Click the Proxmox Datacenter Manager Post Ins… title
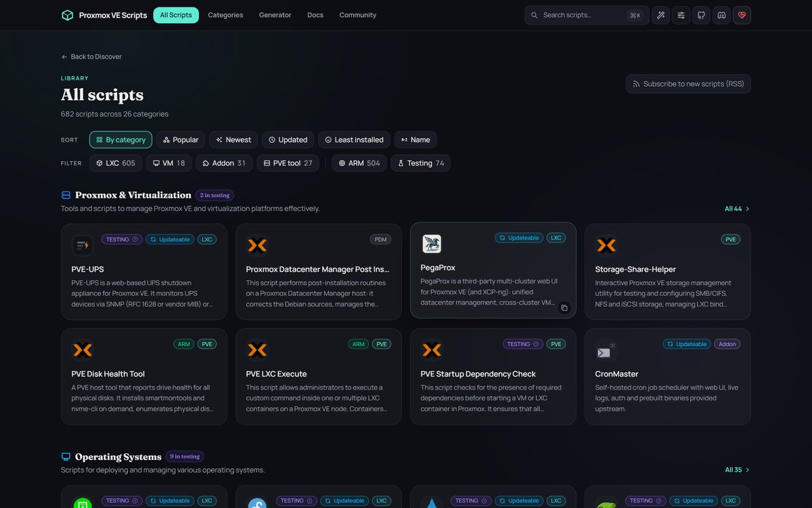812x508 pixels. 318,269
